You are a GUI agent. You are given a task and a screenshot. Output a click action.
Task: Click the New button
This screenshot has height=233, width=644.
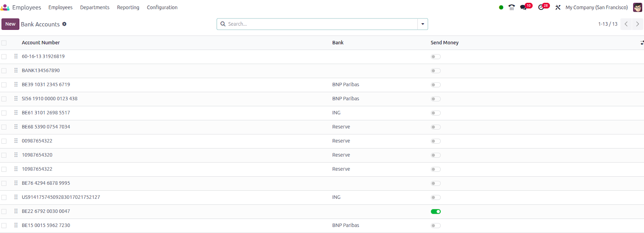pos(10,24)
